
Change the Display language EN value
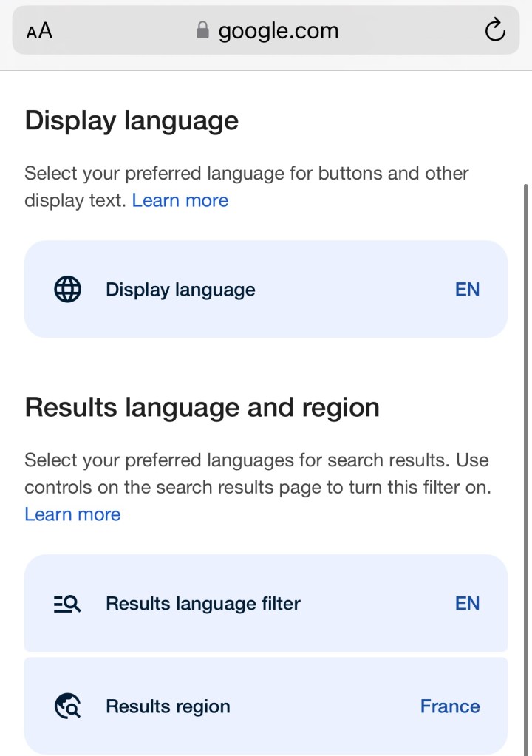(467, 290)
